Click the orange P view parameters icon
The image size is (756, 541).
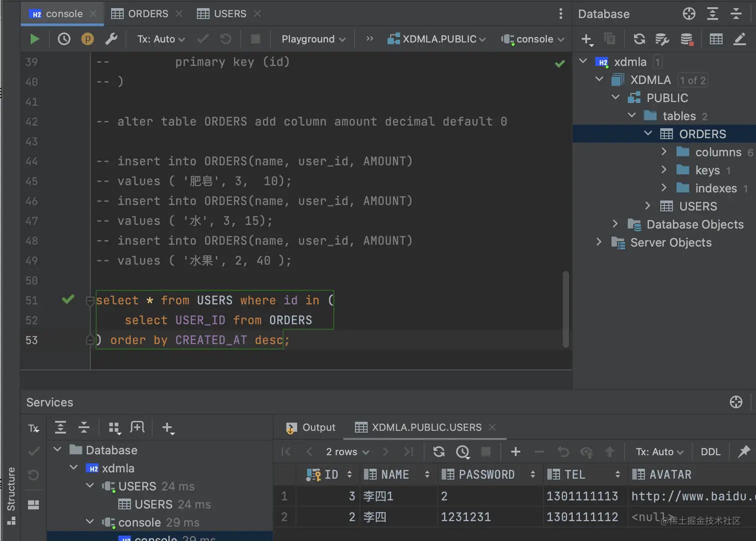pos(87,39)
